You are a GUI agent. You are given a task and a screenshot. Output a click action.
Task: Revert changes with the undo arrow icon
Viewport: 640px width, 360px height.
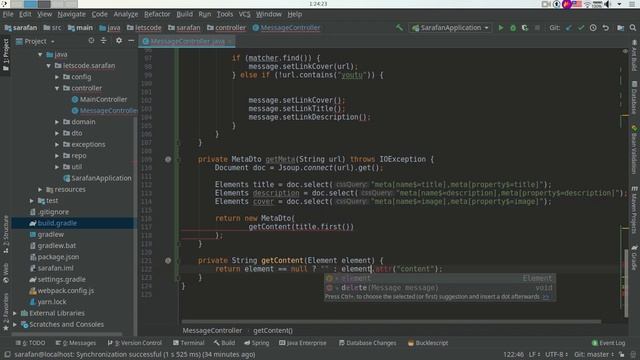point(606,28)
